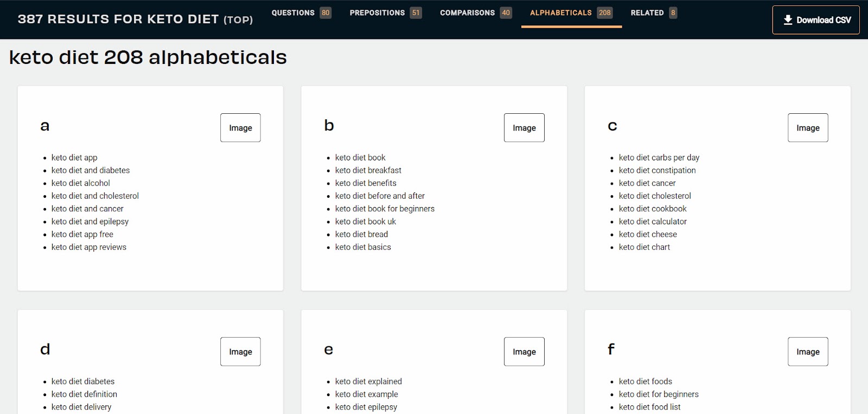Click the Image button for letter c

pos(808,128)
